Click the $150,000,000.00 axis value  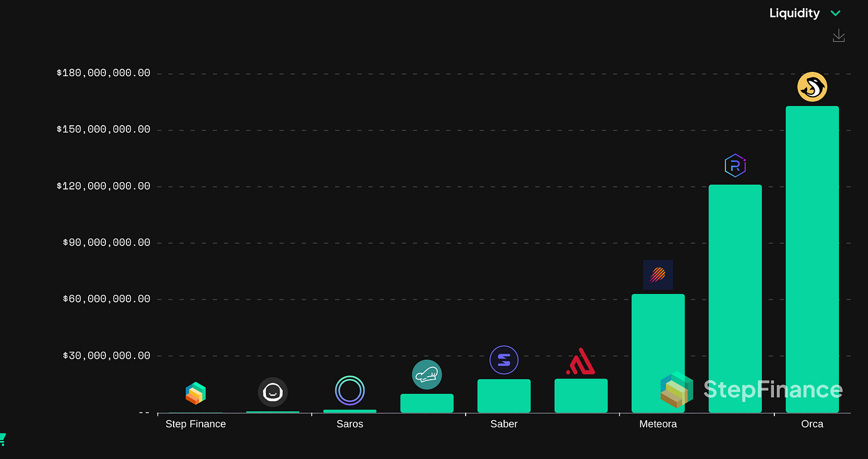104,129
